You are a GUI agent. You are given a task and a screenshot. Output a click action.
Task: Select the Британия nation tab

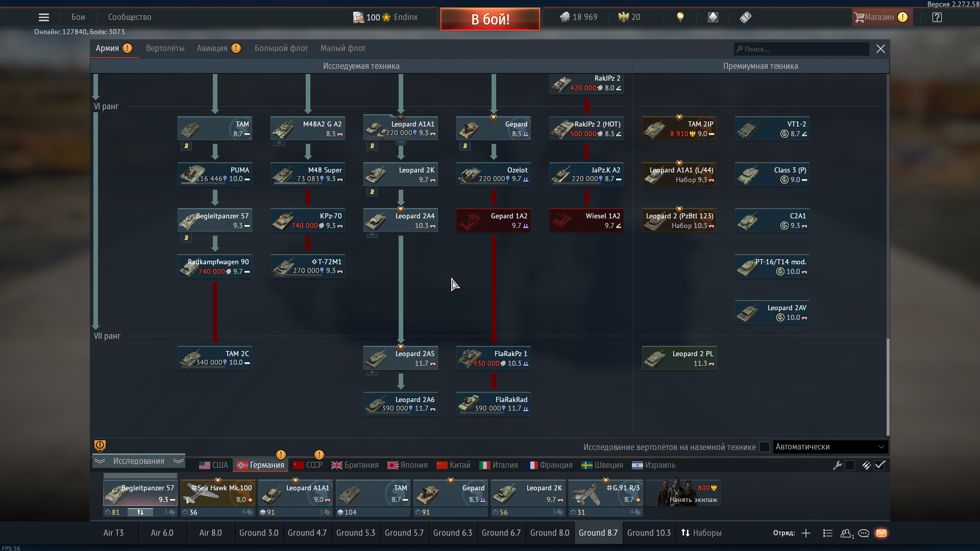[x=355, y=465]
